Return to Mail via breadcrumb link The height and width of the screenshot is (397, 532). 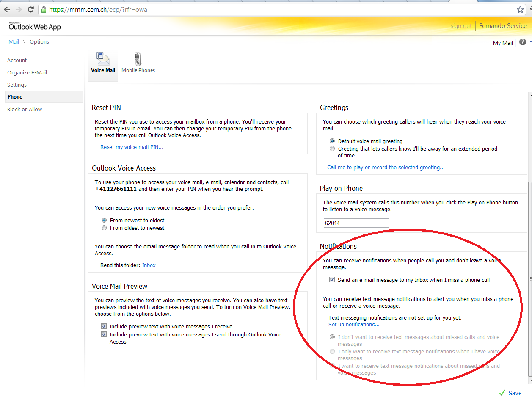click(14, 42)
